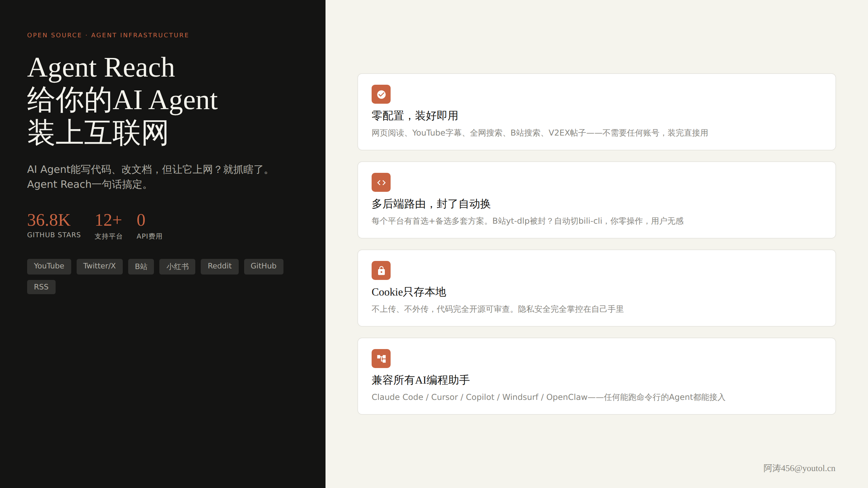Click the 0 API cost number
Viewport: 868px width, 488px height.
[141, 220]
